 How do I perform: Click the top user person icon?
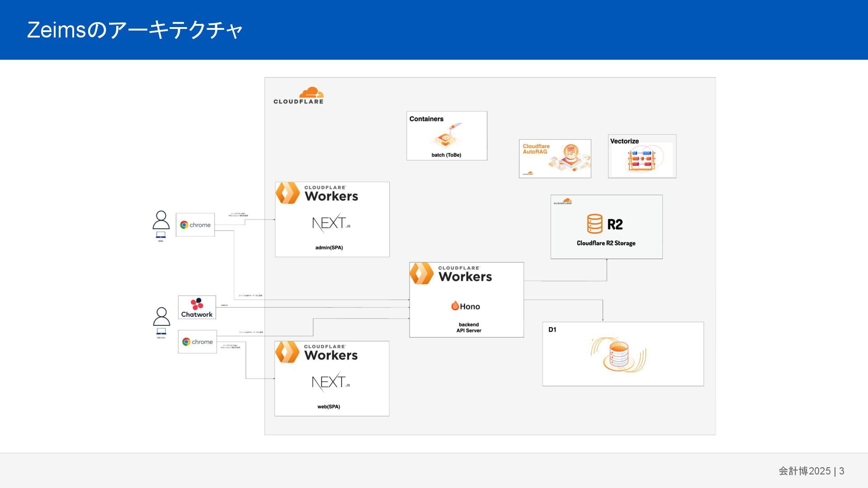click(161, 221)
